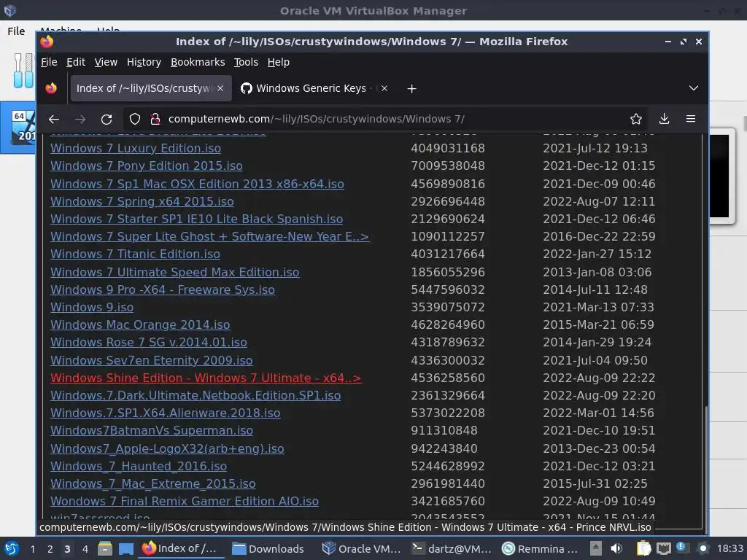Click Windows Mac Orange 2014.iso

click(140, 324)
